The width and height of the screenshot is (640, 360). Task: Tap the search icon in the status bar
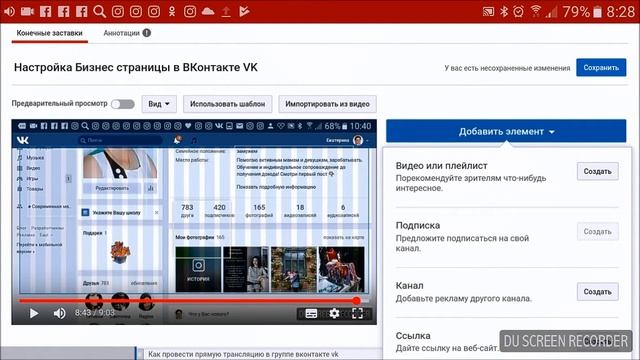tap(99, 11)
